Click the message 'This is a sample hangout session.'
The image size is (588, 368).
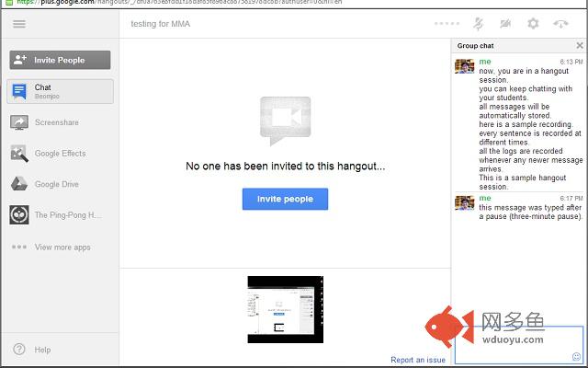tap(523, 182)
